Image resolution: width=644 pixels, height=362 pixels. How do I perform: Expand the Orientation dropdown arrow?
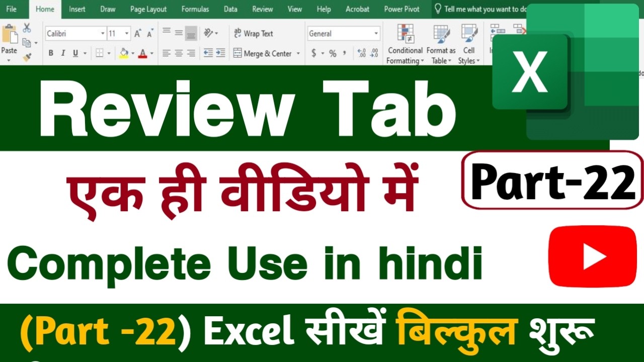coord(217,34)
